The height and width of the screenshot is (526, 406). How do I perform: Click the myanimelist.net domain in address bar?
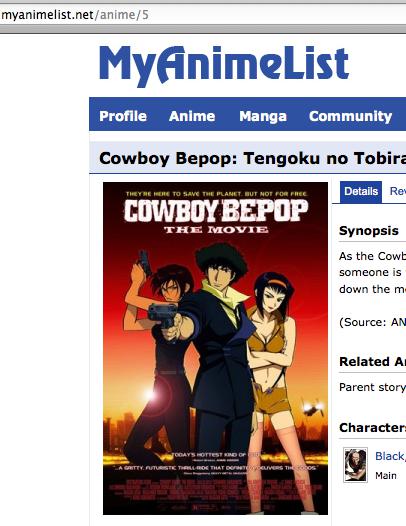pos(47,15)
